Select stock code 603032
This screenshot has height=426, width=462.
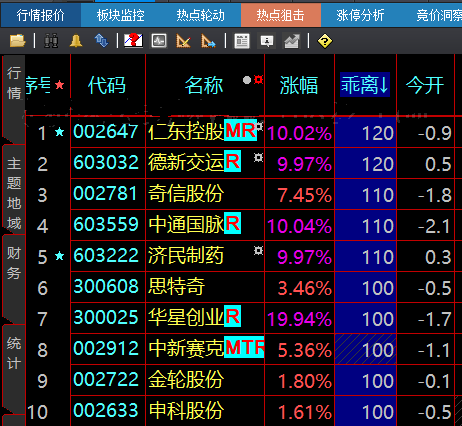click(x=106, y=162)
